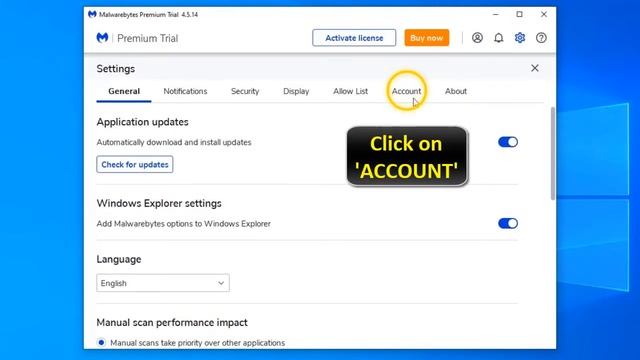Screen dimensions: 640x360
Task: Click the Activate license button
Action: 354,38
